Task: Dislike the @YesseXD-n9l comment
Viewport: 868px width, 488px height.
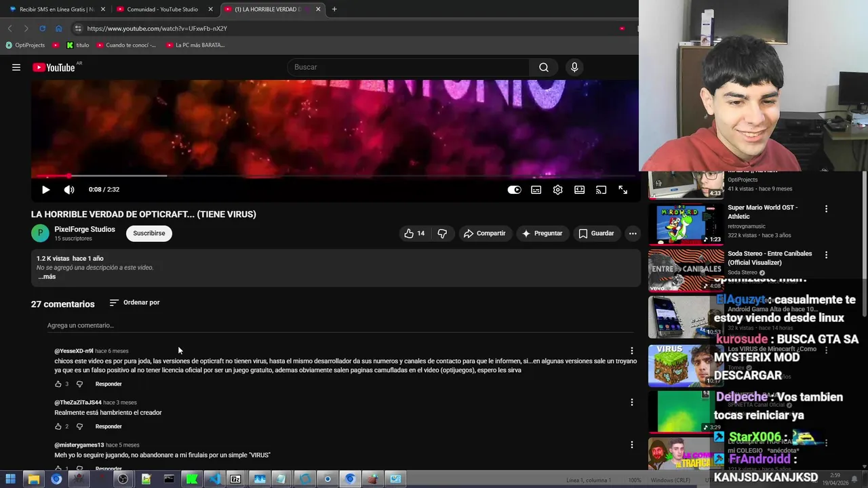Action: pos(79,384)
